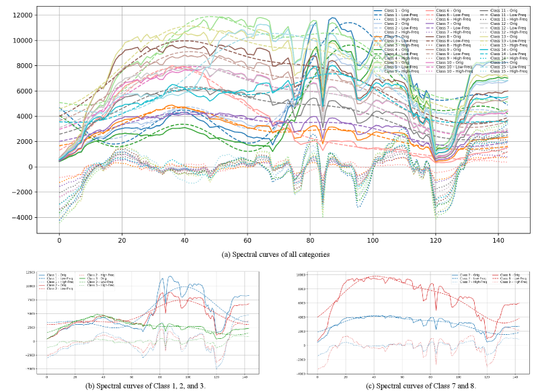Click 'Class 13 – Low-Freq' in chart (a) legend
The width and height of the screenshot is (536, 392).
point(508,41)
